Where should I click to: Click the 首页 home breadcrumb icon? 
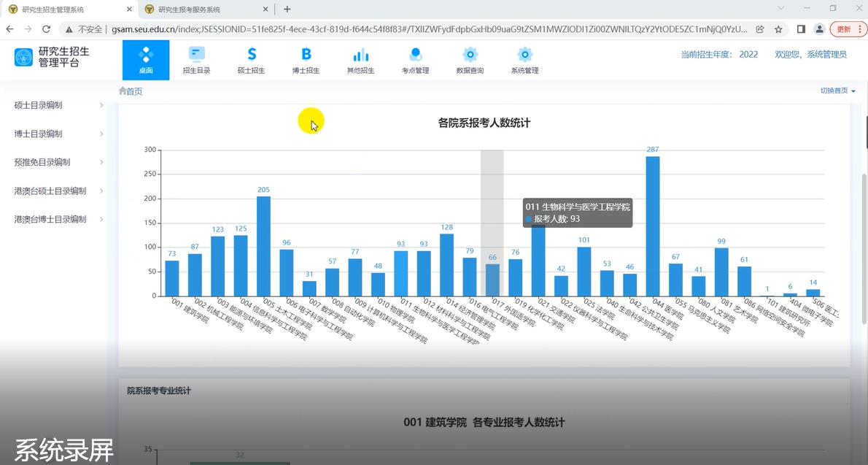(x=123, y=91)
